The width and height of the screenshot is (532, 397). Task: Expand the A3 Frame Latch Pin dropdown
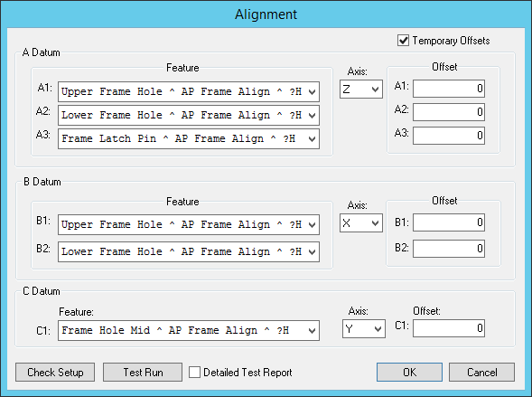[x=189, y=138]
